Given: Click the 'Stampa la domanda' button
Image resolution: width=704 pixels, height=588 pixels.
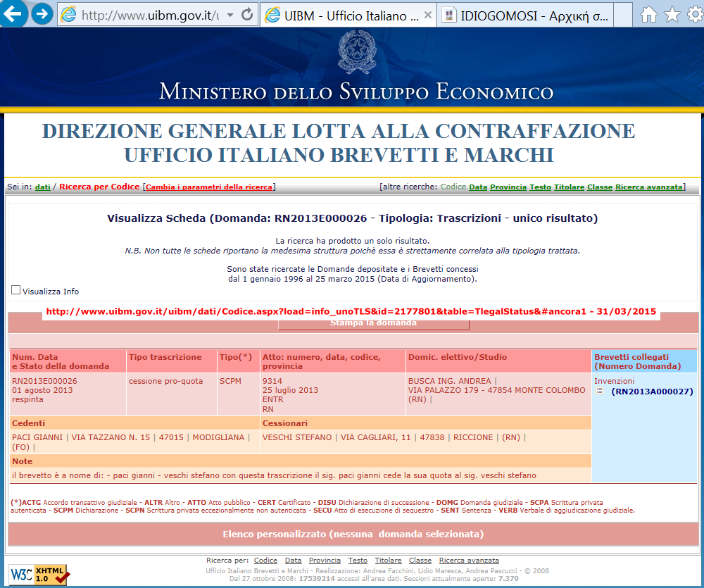Looking at the screenshot, I should 374,323.
